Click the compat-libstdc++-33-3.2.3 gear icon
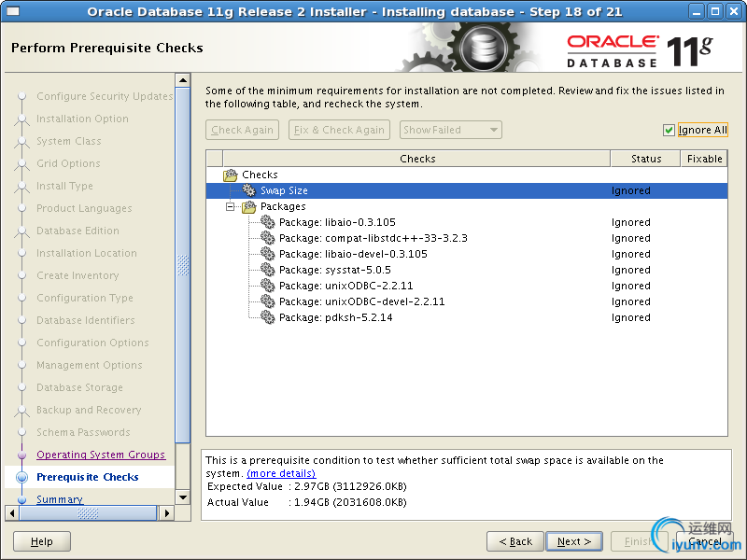Viewport: 747px width, 560px height. pos(268,238)
